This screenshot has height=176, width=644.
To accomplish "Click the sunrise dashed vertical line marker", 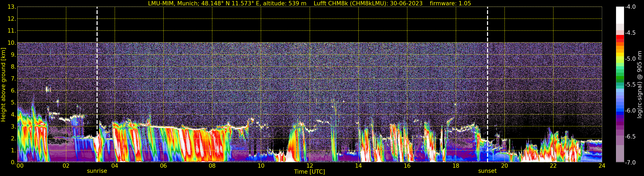I will point(97,85).
